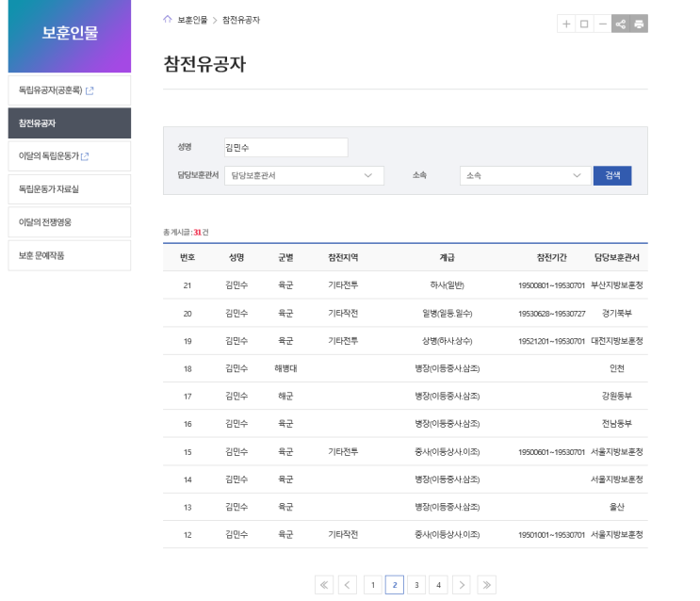The image size is (700, 601).
Task: Click the 번호 column header
Action: point(187,257)
